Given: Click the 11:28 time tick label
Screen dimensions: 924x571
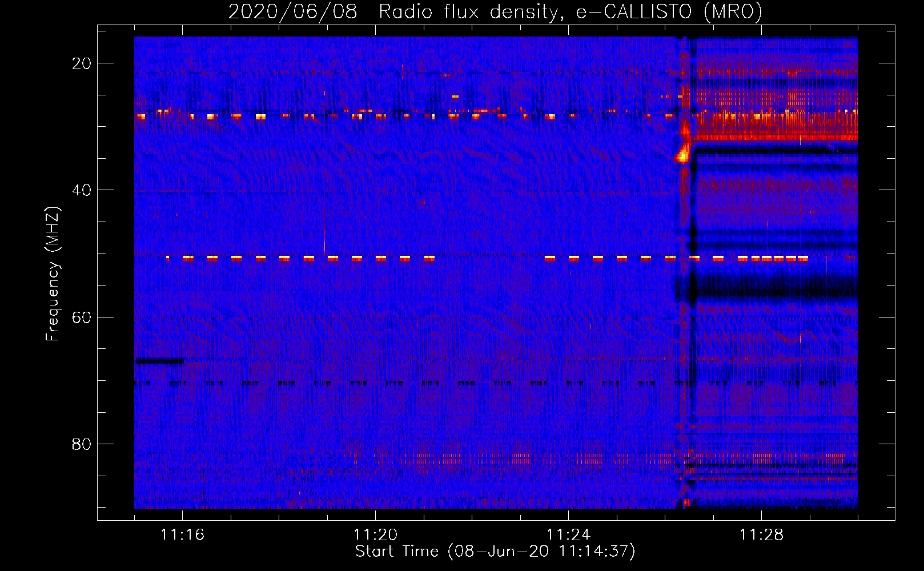Looking at the screenshot, I should tap(761, 534).
